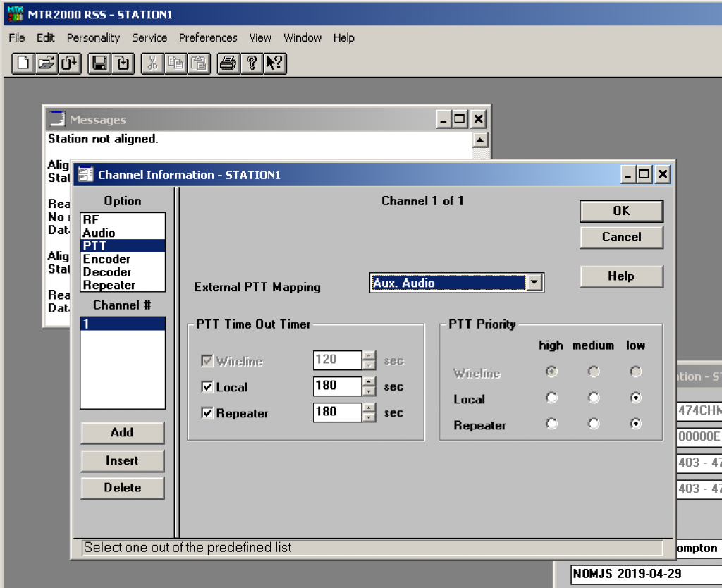
Task: Open the External PTT Mapping dropdown arrow
Action: [534, 282]
